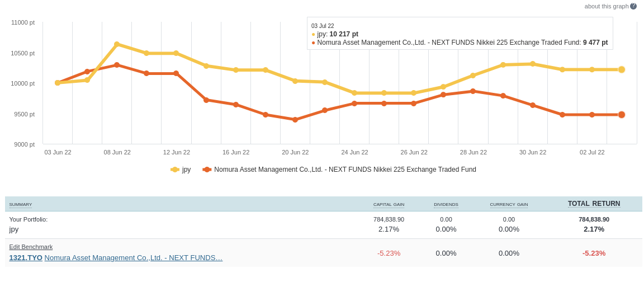Click the Summary column header
Image resolution: width=644 pixels, height=282 pixels.
21,205
